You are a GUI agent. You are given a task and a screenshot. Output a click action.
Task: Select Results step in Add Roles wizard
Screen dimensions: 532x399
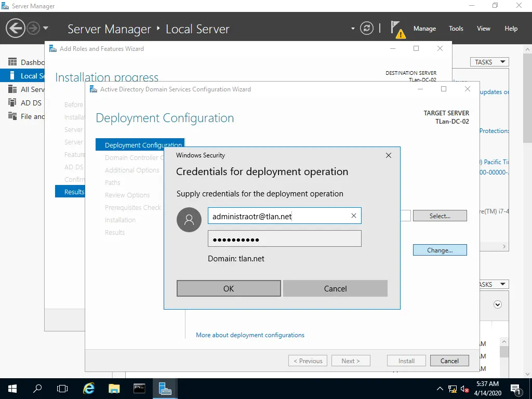coord(71,192)
